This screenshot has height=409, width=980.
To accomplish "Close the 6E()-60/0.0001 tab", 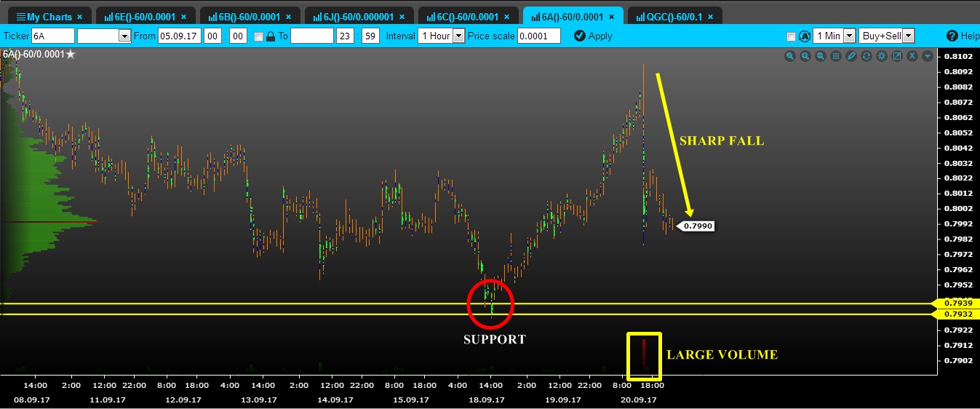I will tap(184, 17).
